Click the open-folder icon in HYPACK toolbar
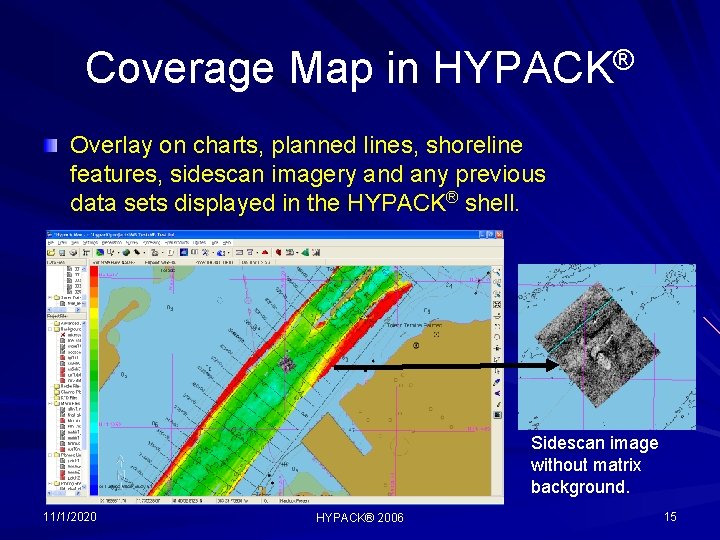The height and width of the screenshot is (540, 720). click(x=51, y=252)
